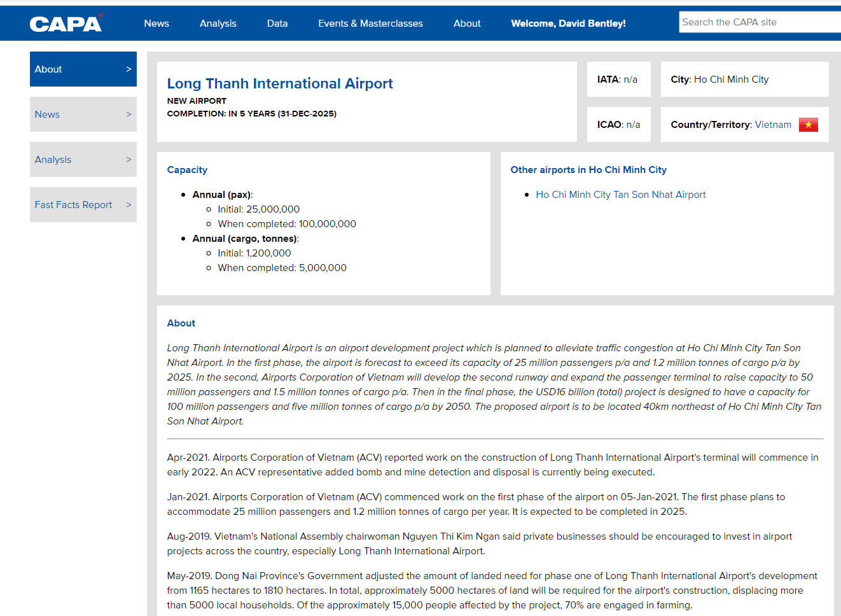Viewport: 841px width, 616px height.
Task: Click the COMPLETION: IN 5 YEARS text
Action: (x=252, y=114)
